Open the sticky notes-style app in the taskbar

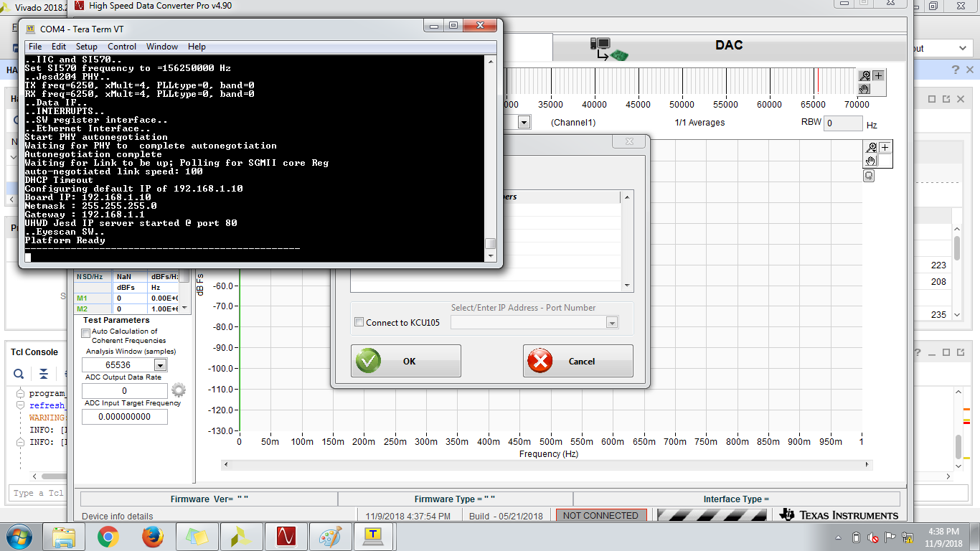197,537
